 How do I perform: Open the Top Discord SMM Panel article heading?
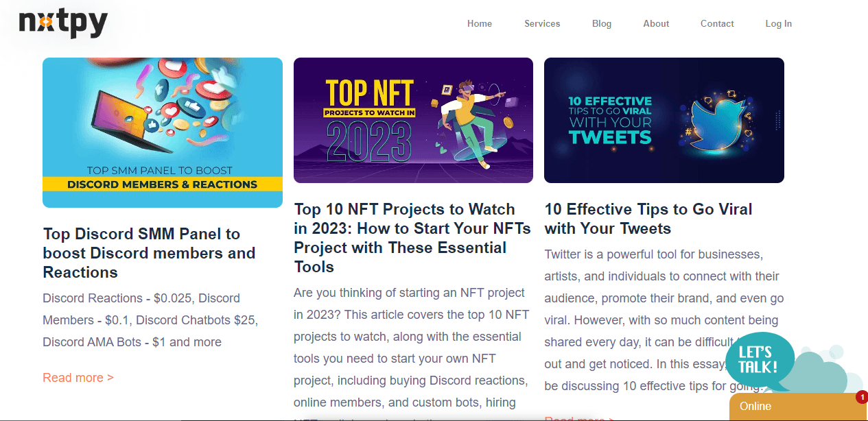150,253
